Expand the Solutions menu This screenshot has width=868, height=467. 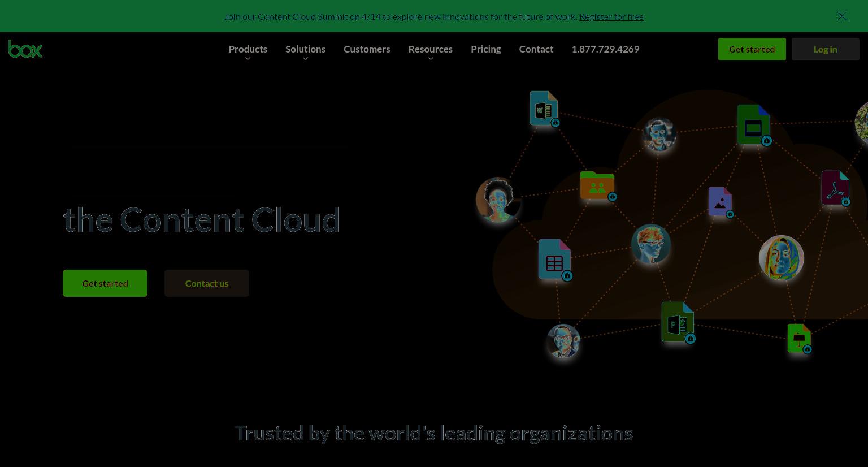[x=305, y=49]
